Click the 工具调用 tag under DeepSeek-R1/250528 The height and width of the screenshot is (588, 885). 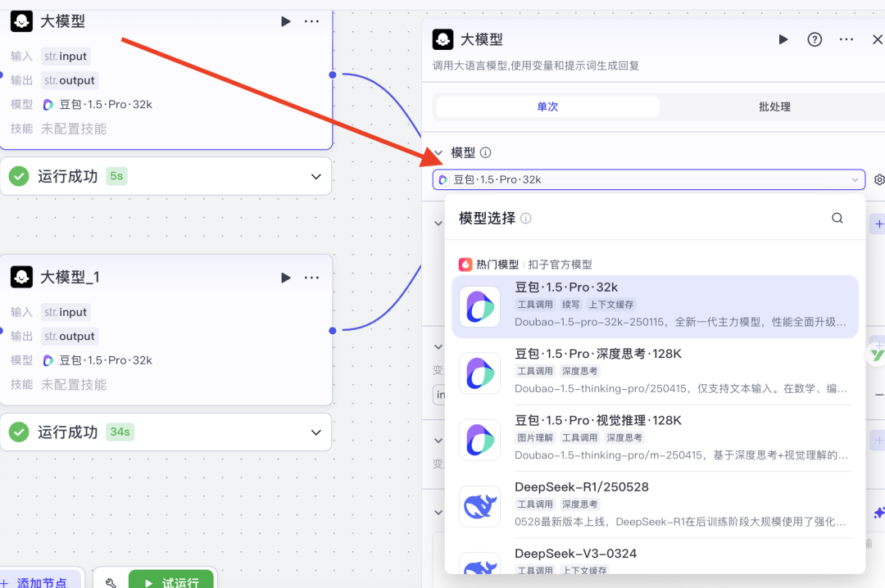tap(535, 504)
